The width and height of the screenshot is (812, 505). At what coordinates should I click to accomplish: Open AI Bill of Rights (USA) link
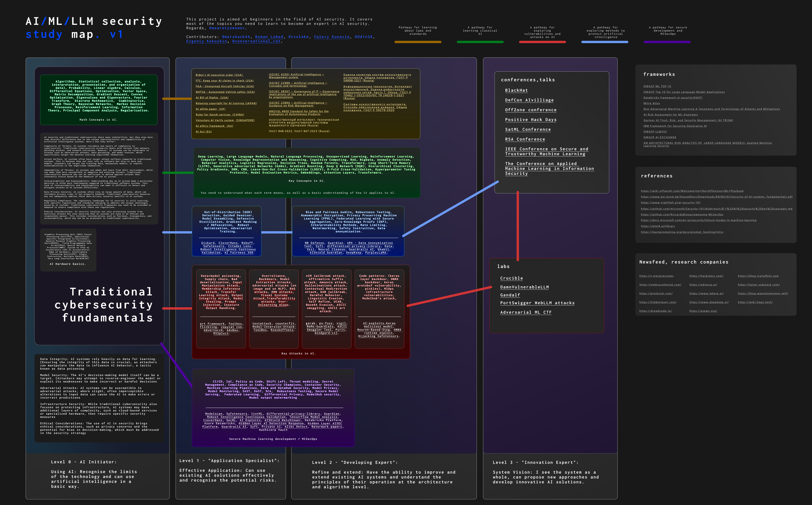(212, 98)
